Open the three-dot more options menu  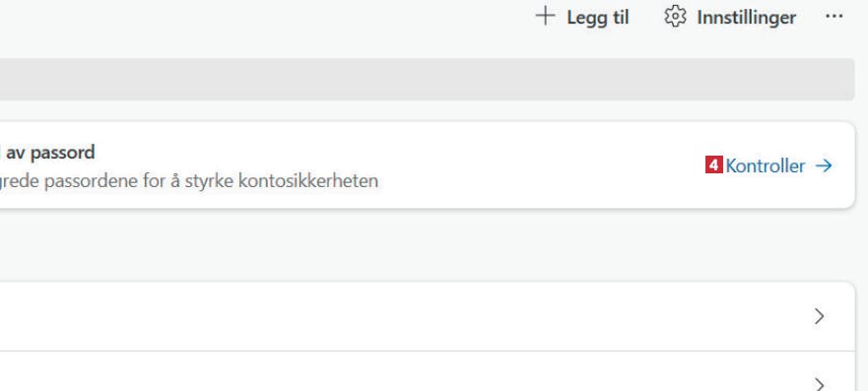[x=835, y=17]
